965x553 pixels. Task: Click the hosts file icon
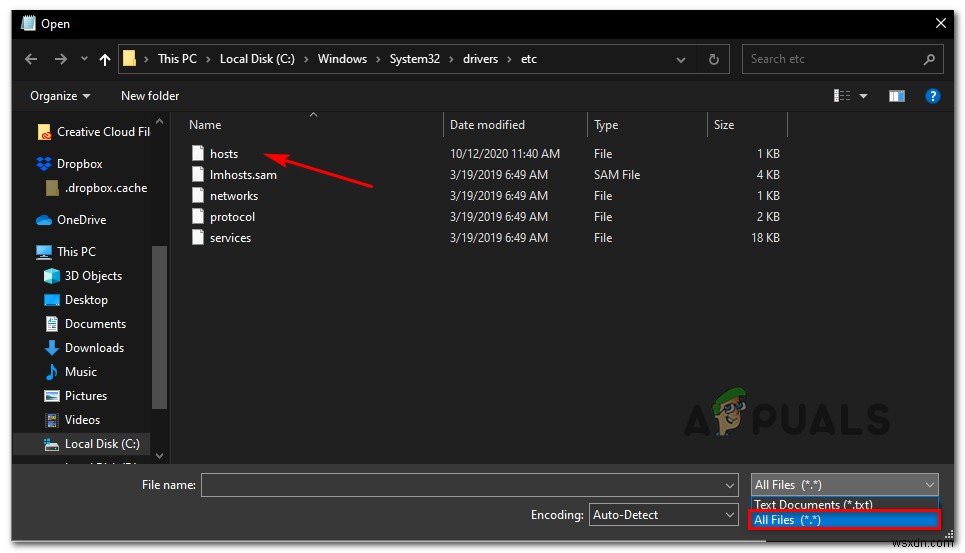pos(198,153)
